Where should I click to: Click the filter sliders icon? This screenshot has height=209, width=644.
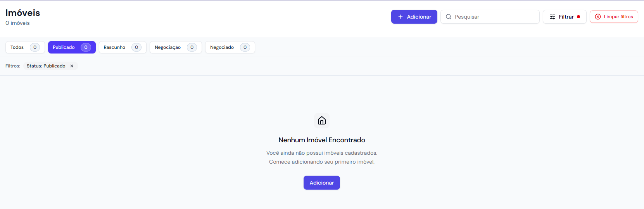pyautogui.click(x=552, y=17)
